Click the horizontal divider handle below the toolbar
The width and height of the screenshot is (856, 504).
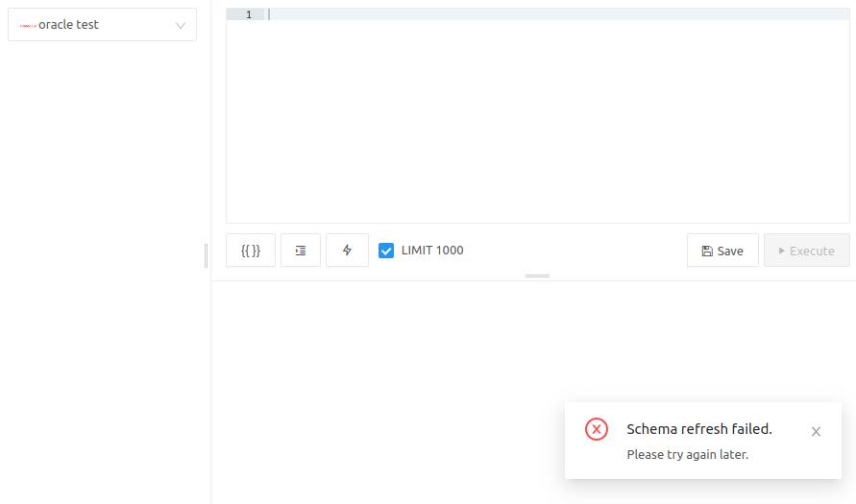[538, 276]
